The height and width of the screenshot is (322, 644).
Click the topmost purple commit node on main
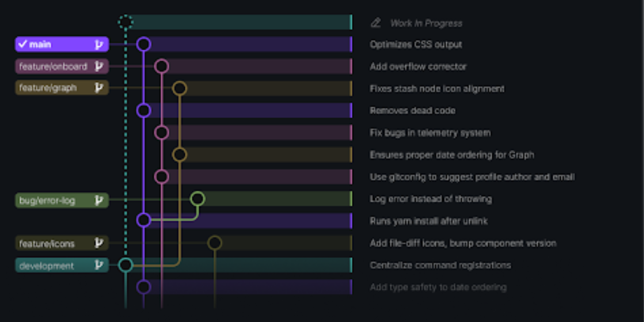point(143,44)
